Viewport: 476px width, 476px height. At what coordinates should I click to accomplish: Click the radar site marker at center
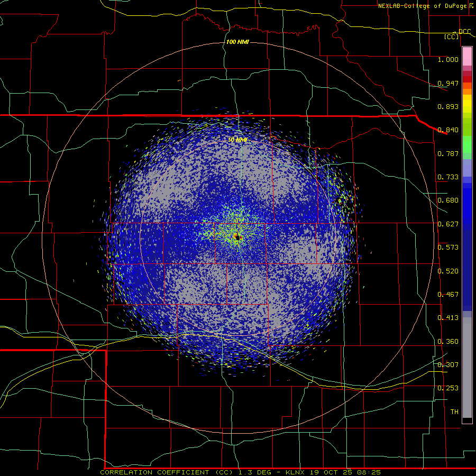(237, 237)
